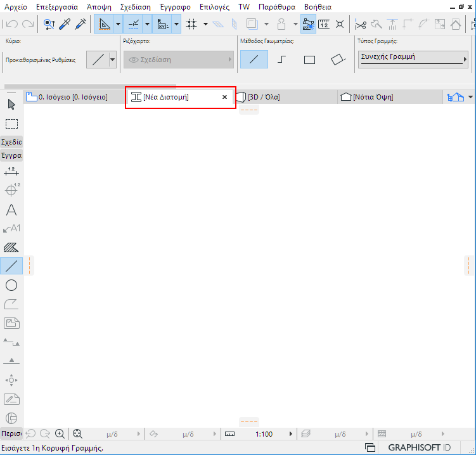Select the Arc/Circle tool
This screenshot has width=476, height=455.
click(x=11, y=285)
